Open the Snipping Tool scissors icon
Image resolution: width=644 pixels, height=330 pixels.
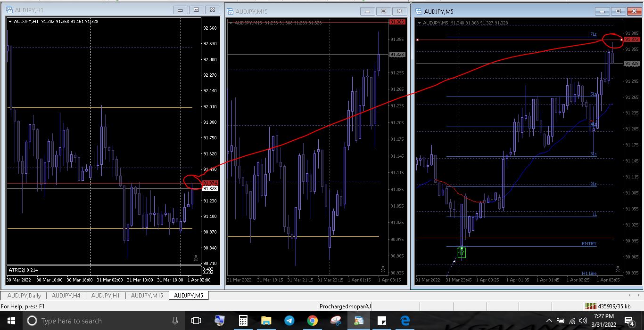pos(336,321)
